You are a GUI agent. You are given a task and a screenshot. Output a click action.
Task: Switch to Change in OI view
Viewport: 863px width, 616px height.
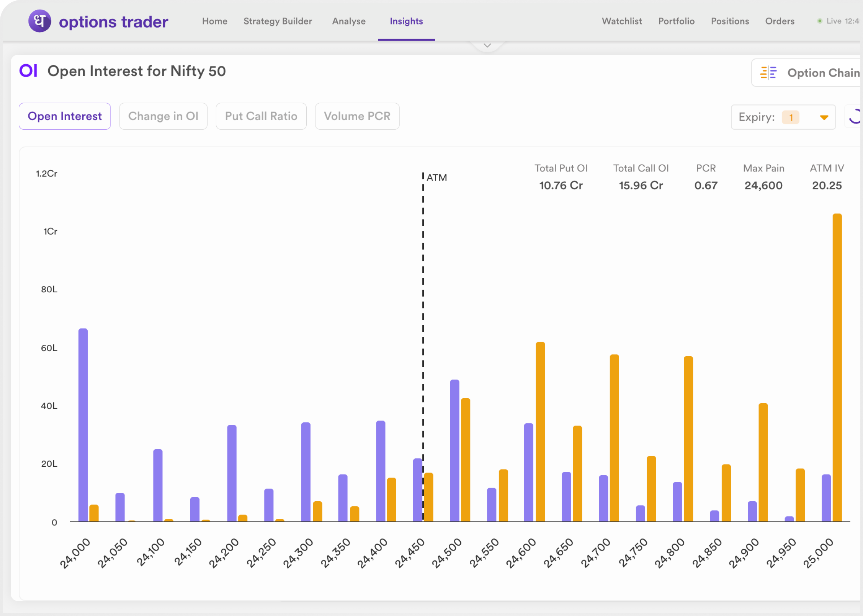[163, 116]
